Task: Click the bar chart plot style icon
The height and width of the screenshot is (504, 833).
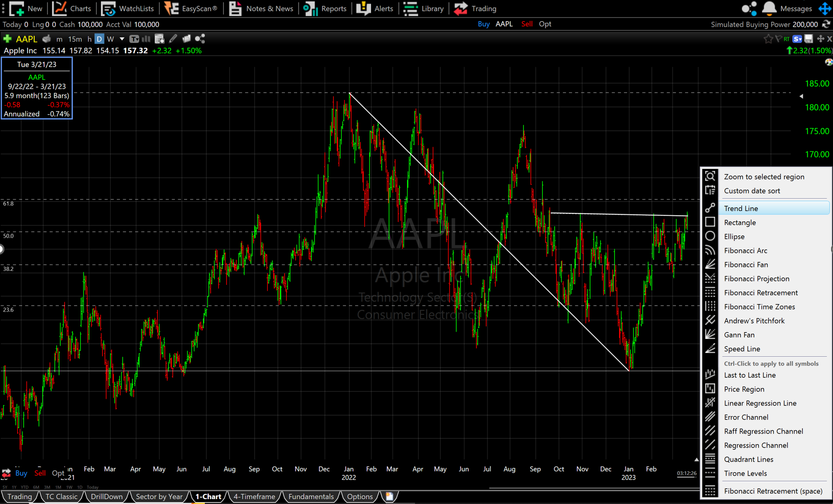Action: pos(146,39)
